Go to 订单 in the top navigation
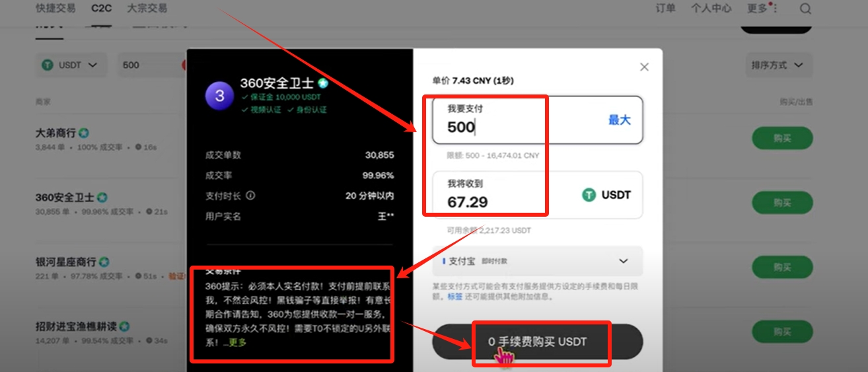 click(665, 9)
